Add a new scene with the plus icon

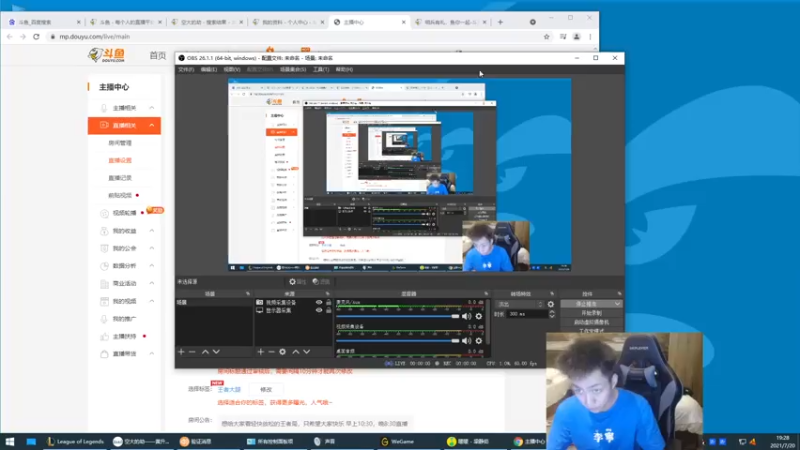(x=181, y=352)
